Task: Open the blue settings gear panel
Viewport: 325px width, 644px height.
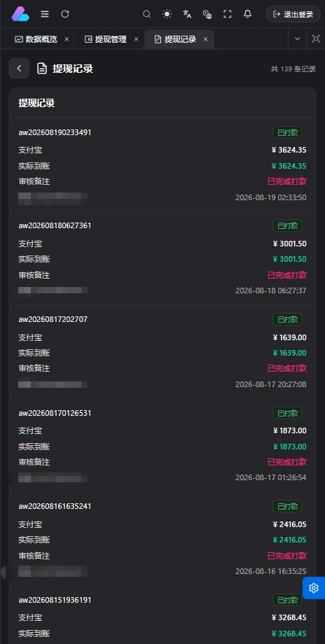Action: (x=314, y=588)
